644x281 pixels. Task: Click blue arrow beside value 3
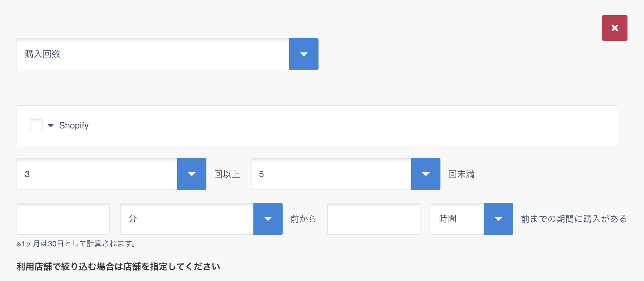191,174
